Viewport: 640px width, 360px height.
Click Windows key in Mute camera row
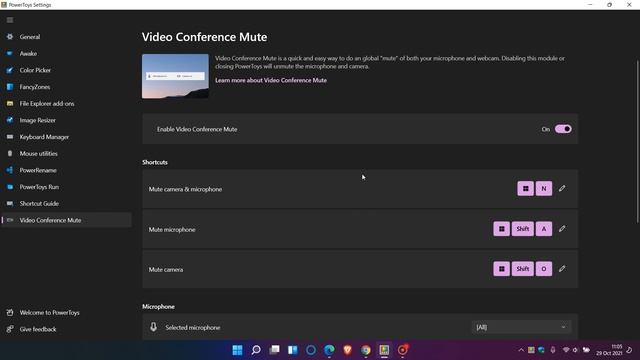click(501, 269)
